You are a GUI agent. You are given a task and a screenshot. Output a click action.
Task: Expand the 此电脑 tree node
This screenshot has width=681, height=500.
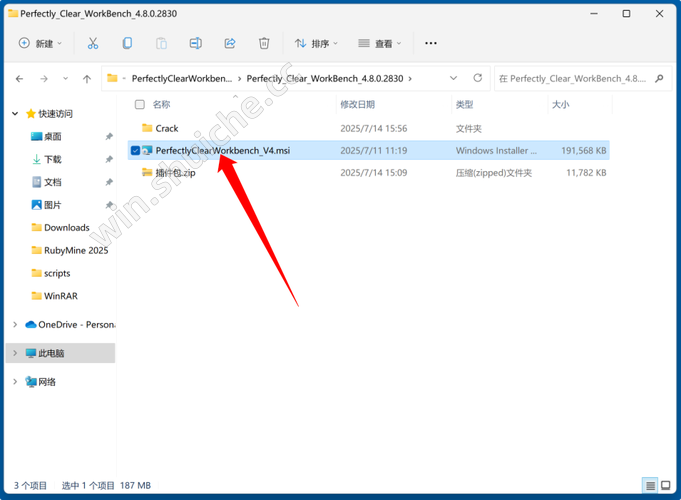(15, 353)
